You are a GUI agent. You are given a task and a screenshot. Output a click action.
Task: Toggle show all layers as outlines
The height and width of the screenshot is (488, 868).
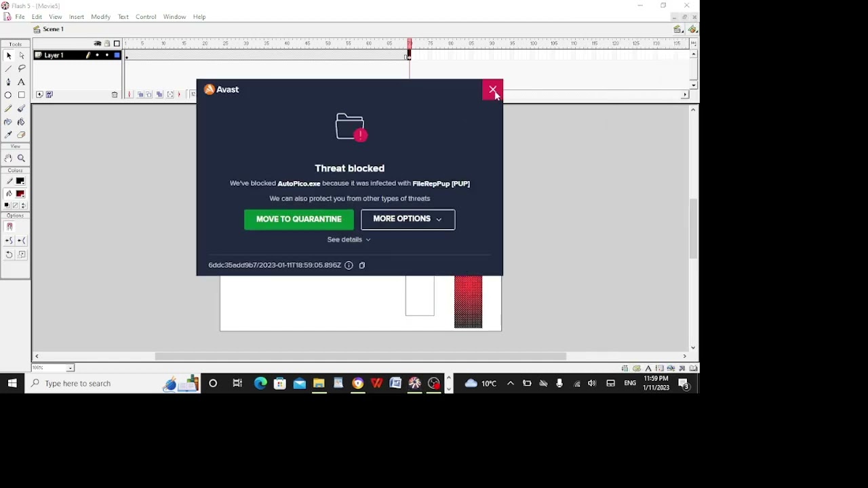pos(117,43)
